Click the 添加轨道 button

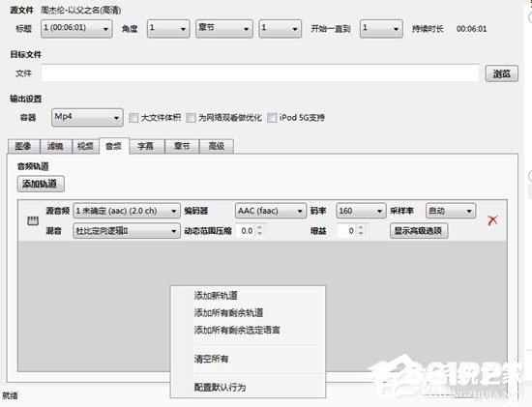point(41,185)
